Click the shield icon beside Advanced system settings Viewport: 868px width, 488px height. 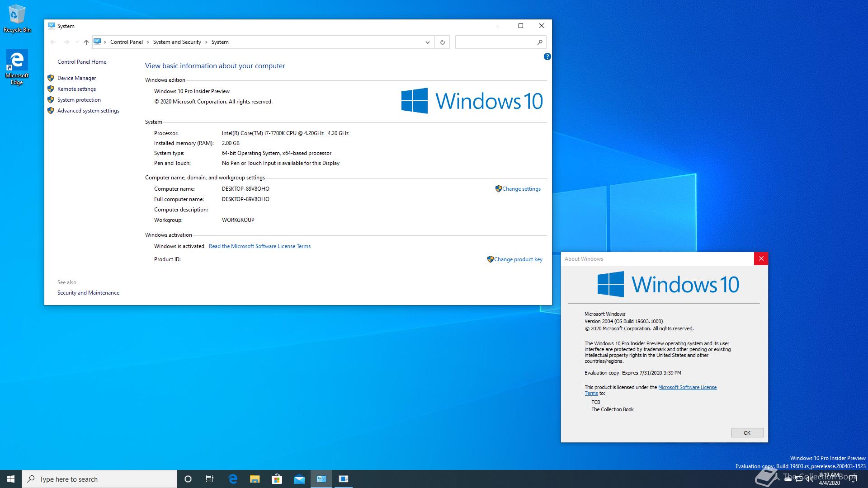[x=51, y=111]
